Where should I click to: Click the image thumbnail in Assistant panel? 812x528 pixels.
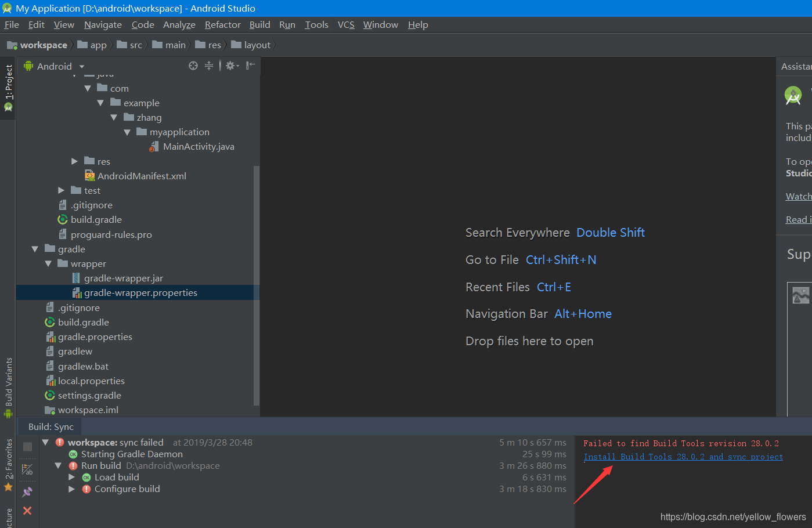800,295
